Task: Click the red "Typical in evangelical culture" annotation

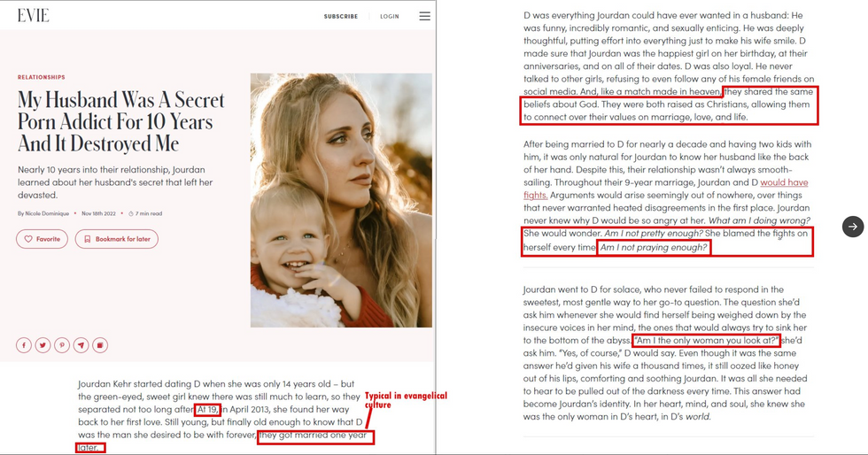Action: [406, 400]
